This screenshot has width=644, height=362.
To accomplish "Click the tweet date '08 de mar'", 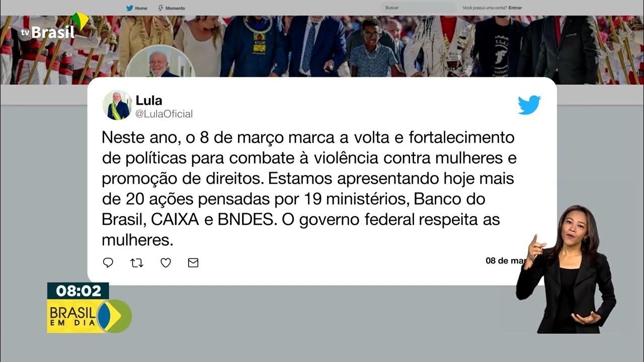I will tap(506, 261).
